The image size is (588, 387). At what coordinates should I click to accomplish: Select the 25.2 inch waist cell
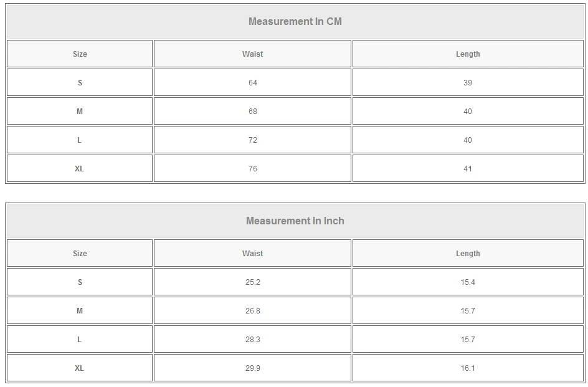tap(252, 282)
